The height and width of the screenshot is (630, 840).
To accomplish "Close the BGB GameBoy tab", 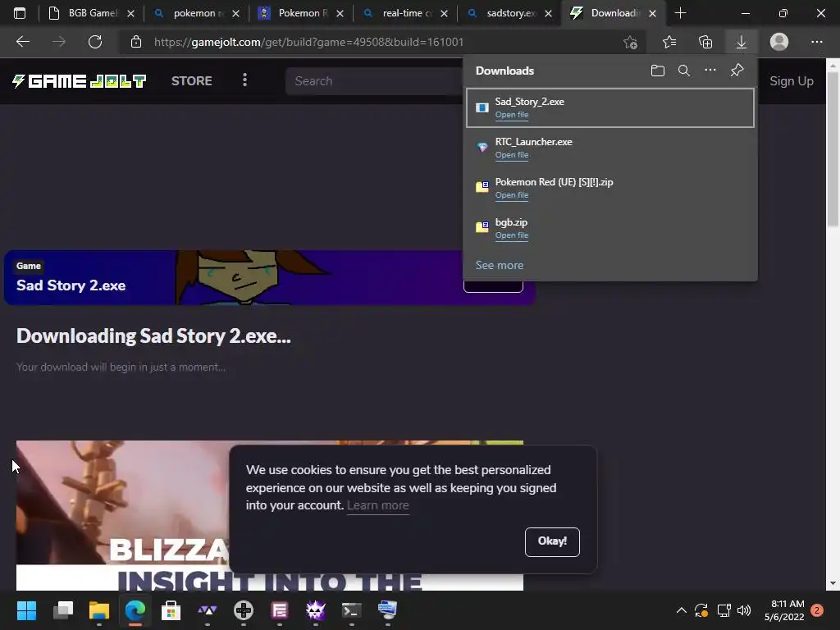I will [x=130, y=14].
